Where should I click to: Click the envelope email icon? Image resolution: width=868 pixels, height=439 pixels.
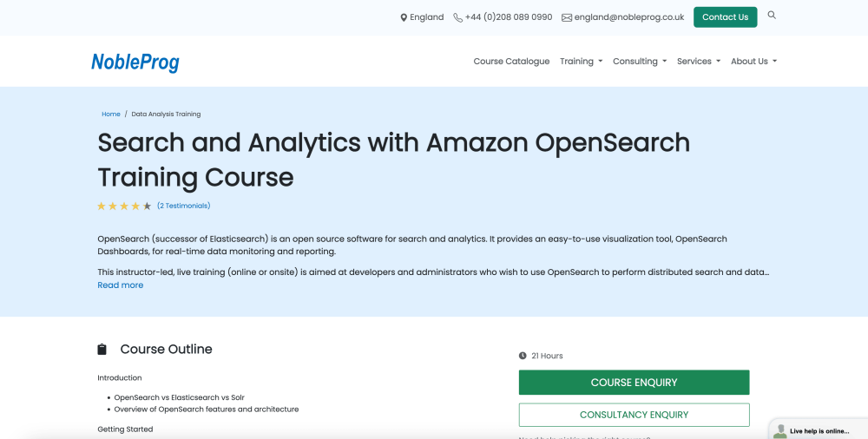(x=567, y=17)
